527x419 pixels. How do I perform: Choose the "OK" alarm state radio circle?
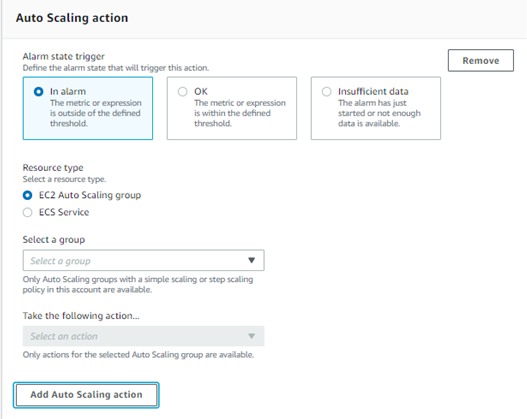pos(183,91)
